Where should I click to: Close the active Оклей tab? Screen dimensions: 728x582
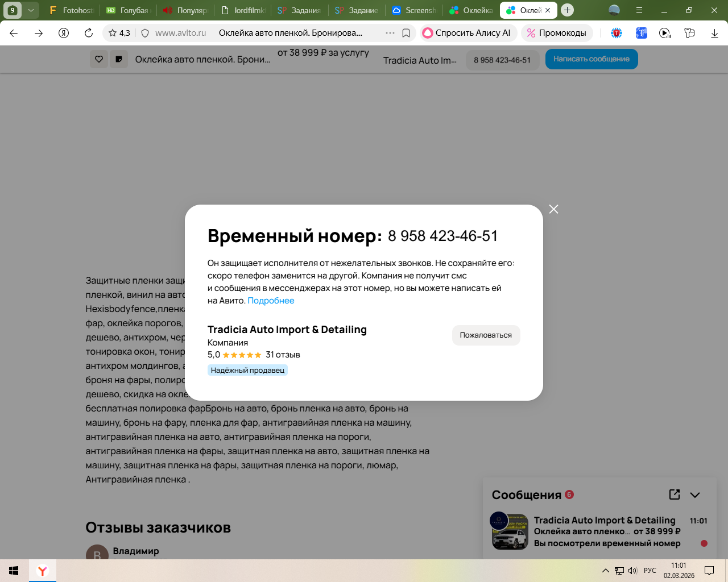[x=548, y=10]
